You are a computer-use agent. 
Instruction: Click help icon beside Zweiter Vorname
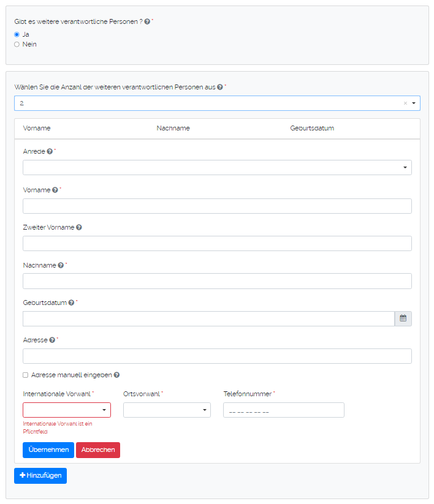pyautogui.click(x=79, y=227)
